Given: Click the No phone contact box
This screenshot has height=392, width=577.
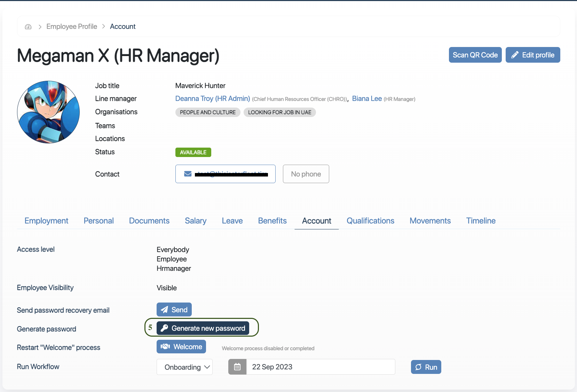Looking at the screenshot, I should pos(306,174).
